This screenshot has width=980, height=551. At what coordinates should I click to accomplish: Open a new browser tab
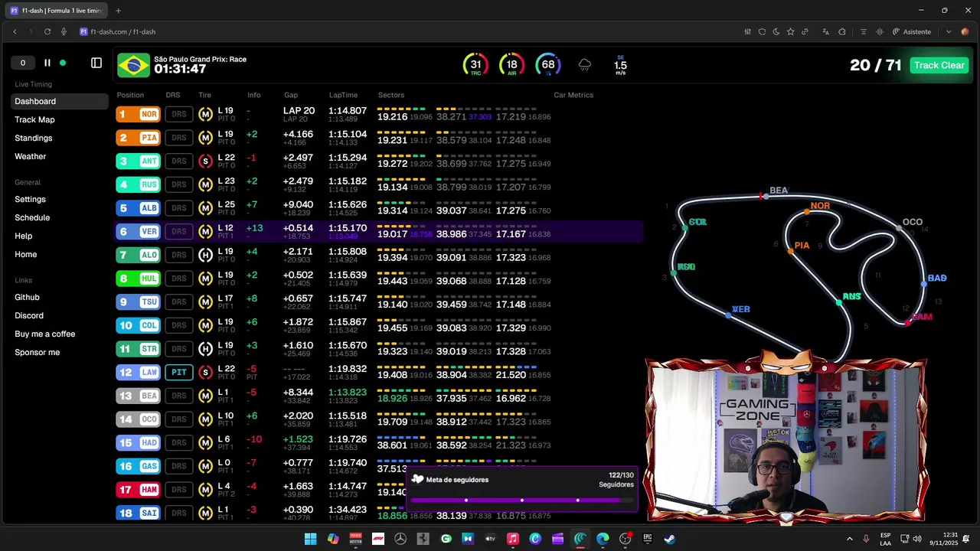[x=118, y=11]
